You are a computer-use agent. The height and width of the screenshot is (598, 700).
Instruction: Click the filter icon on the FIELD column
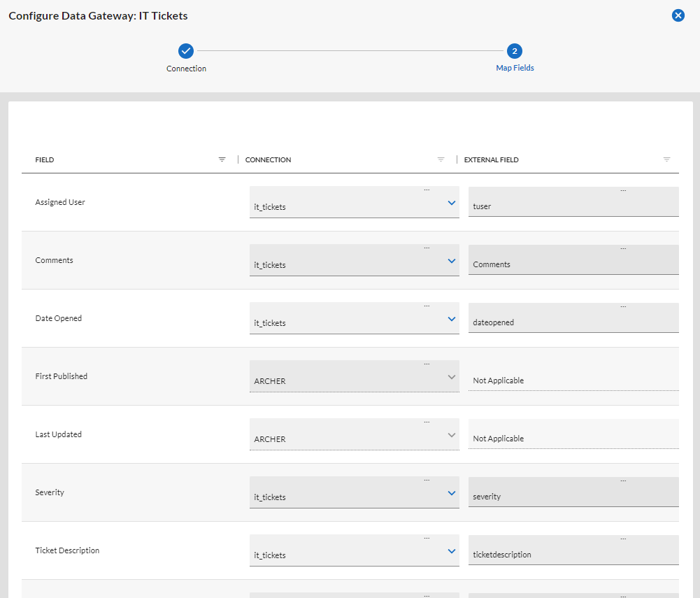click(x=222, y=159)
